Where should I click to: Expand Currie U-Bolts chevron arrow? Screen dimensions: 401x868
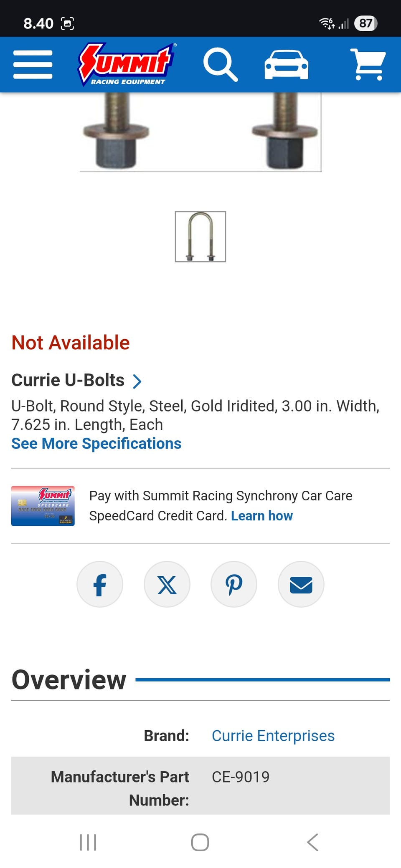(137, 381)
